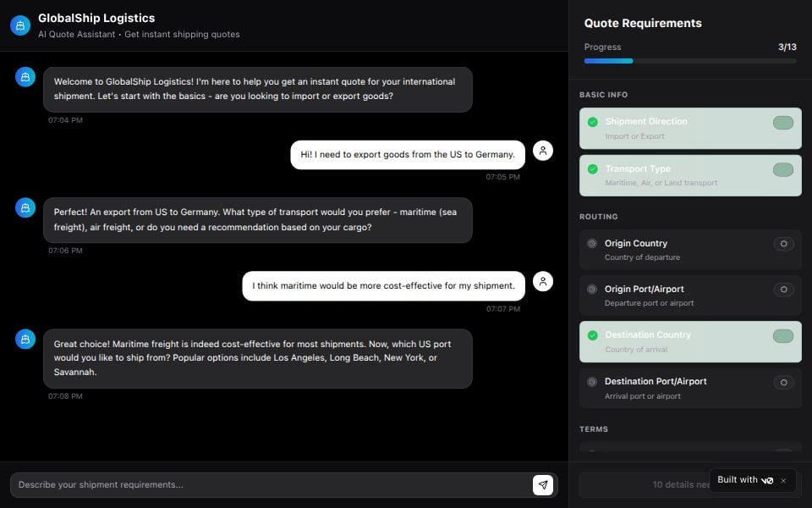This screenshot has height=508, width=812.
Task: Toggle the Destination Country switch
Action: (782, 335)
